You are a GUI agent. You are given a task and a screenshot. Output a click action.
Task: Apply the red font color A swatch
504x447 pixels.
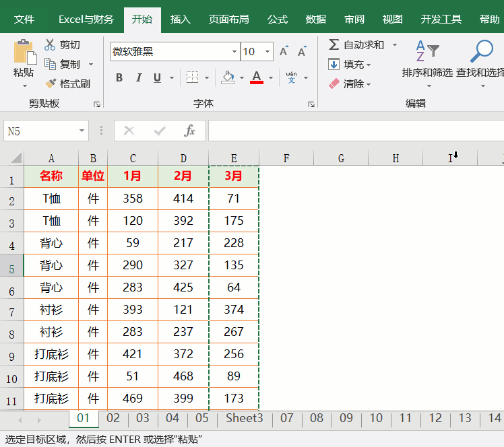[256, 78]
